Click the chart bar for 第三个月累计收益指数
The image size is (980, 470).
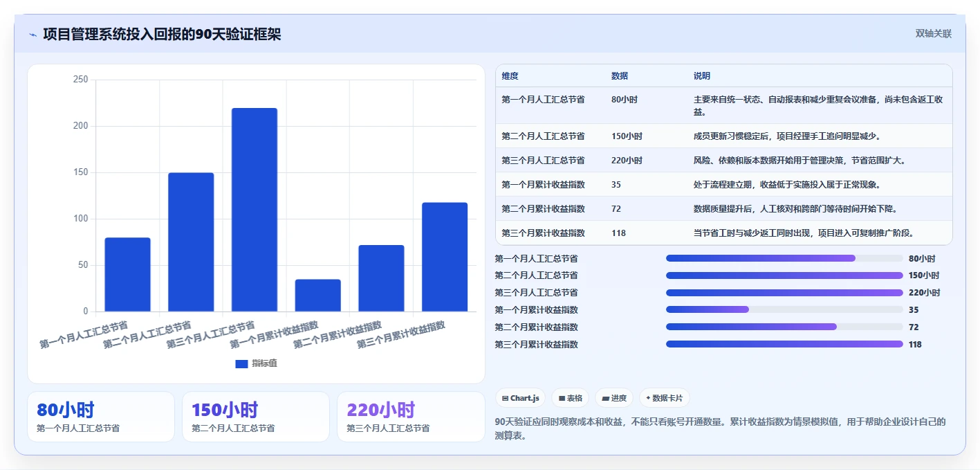(445, 257)
